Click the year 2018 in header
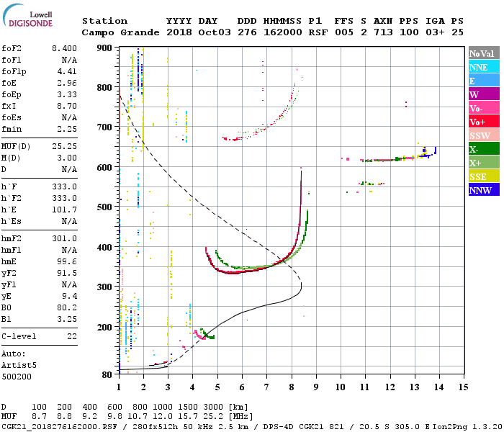 click(179, 32)
